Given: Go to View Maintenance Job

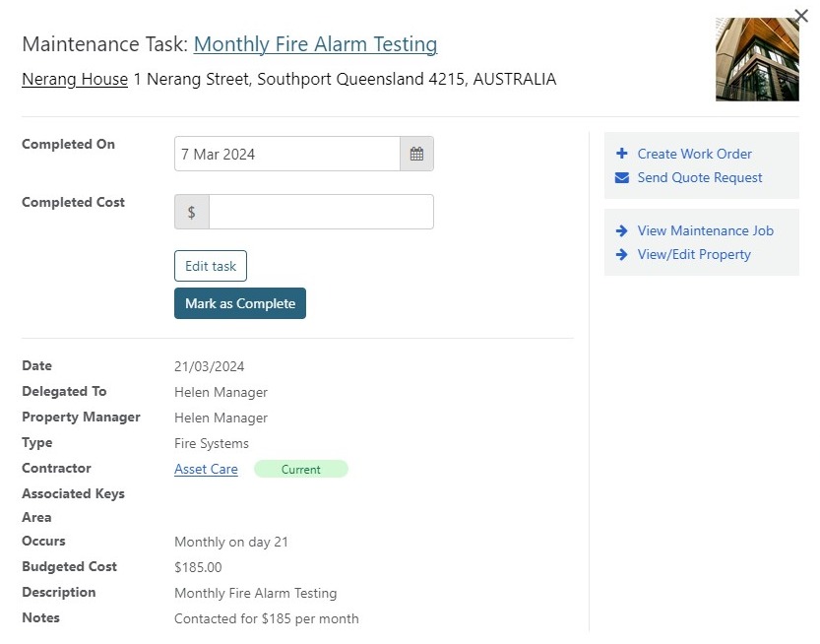Looking at the screenshot, I should click(705, 231).
